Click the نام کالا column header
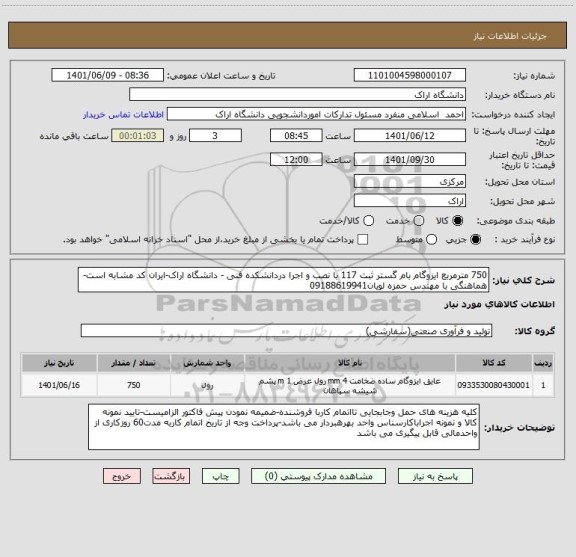The image size is (576, 557). [350, 363]
